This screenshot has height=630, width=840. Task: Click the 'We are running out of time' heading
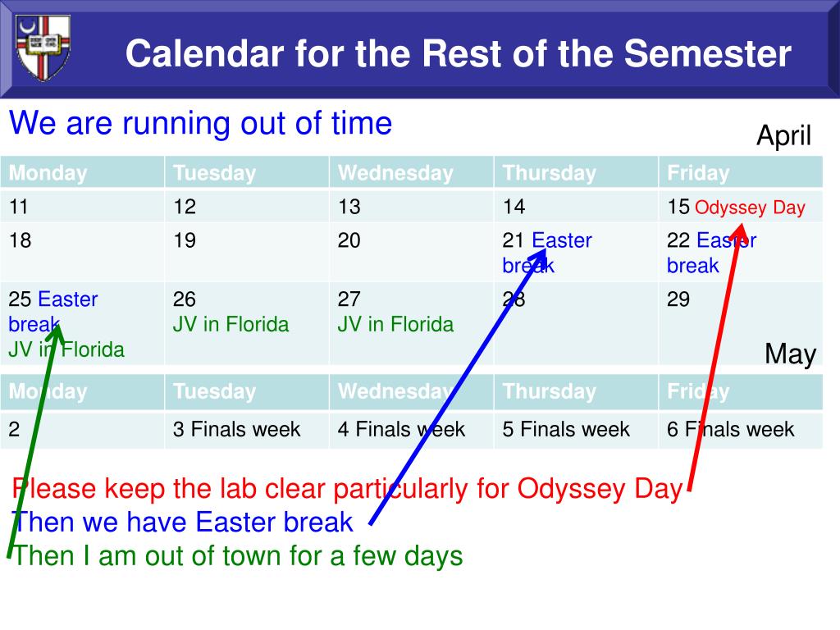(200, 123)
